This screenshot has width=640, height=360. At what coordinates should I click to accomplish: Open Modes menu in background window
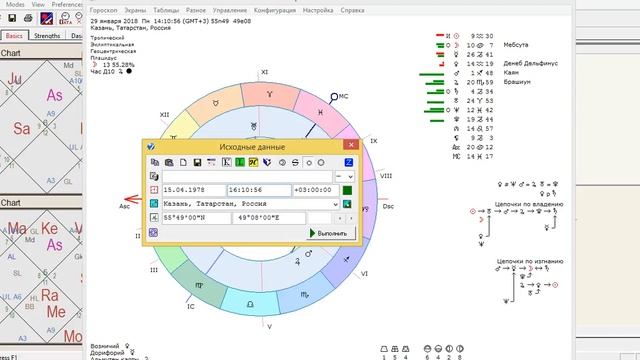(x=15, y=4)
